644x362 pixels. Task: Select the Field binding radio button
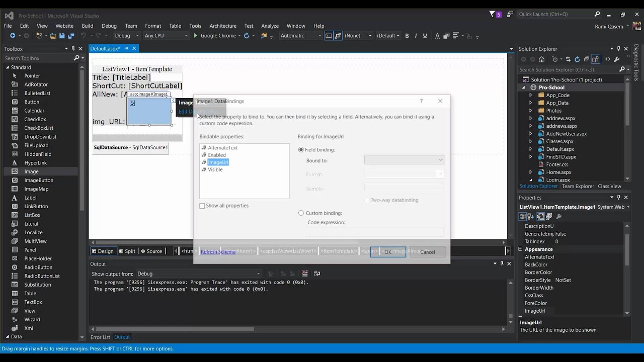(301, 150)
